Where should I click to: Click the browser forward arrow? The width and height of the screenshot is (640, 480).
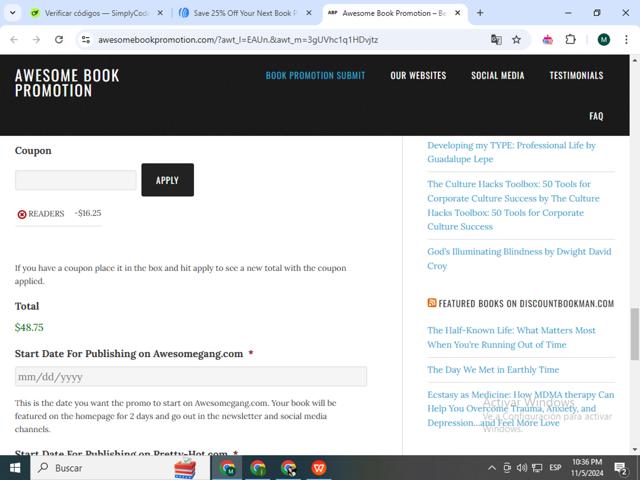tap(36, 40)
